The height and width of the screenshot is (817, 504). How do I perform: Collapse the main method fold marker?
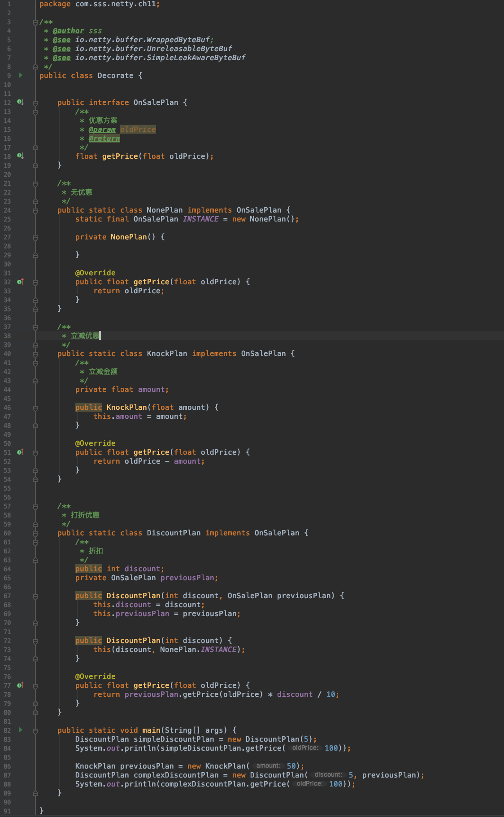point(35,730)
